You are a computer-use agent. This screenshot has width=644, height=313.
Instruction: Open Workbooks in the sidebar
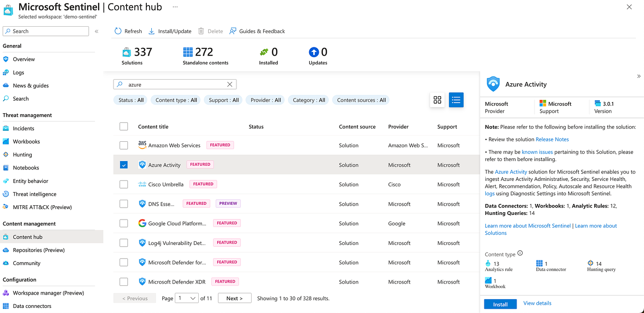26,141
